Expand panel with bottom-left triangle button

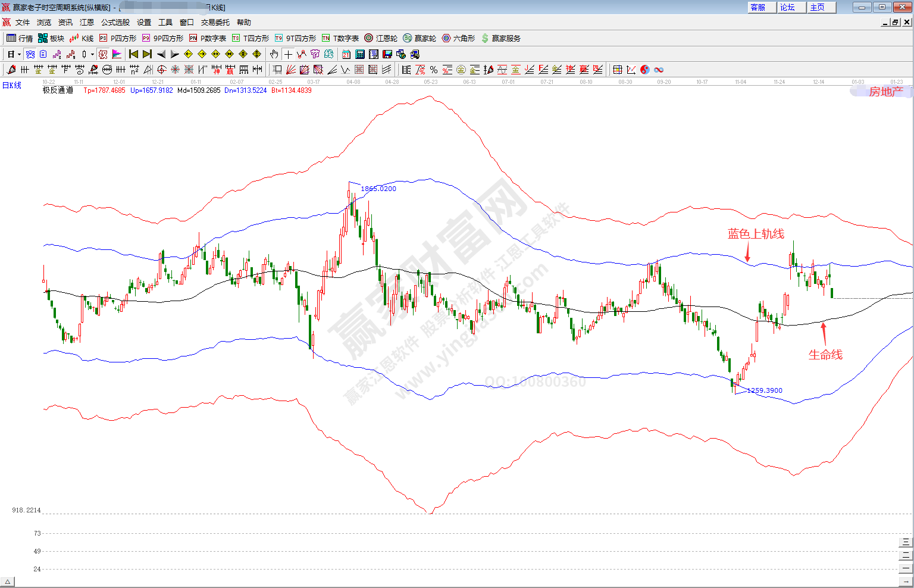pos(8,582)
